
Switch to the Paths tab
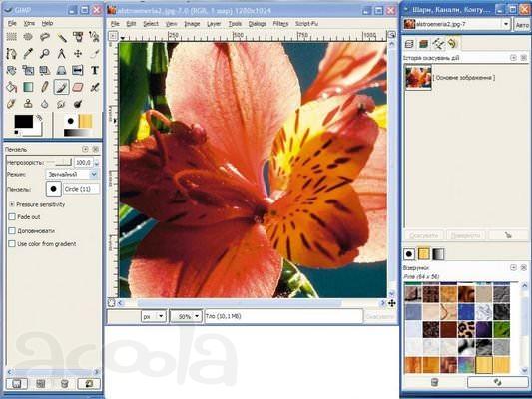coord(438,44)
